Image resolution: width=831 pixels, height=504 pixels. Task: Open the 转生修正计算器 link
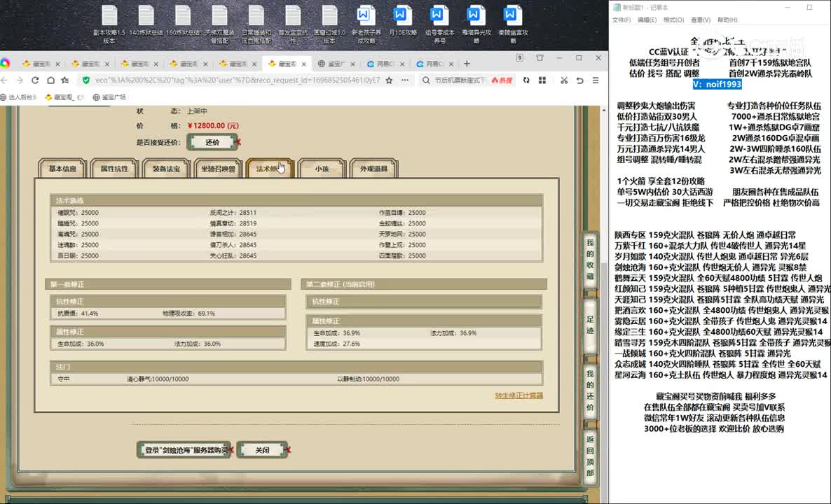point(518,395)
